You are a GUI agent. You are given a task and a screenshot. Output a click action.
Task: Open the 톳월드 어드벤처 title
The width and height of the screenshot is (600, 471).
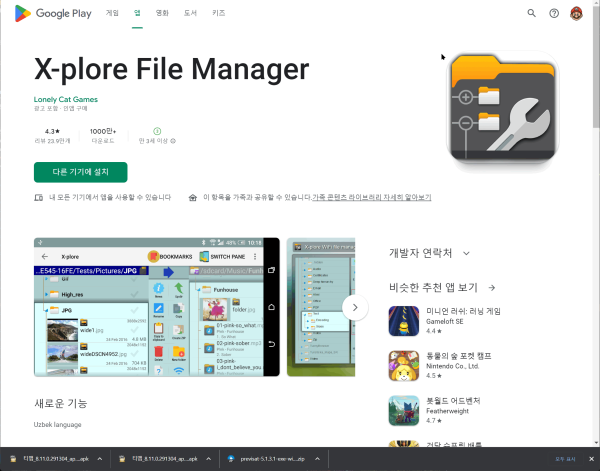point(453,401)
